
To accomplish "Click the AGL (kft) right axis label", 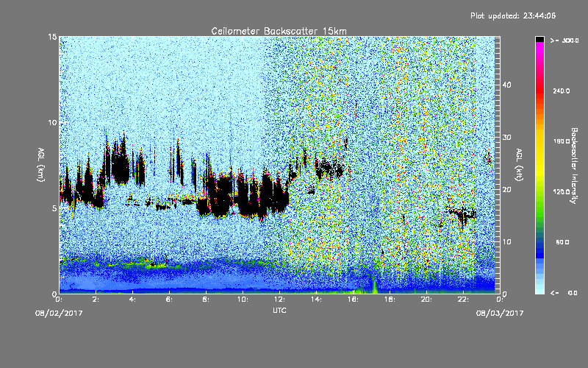I will point(520,165).
